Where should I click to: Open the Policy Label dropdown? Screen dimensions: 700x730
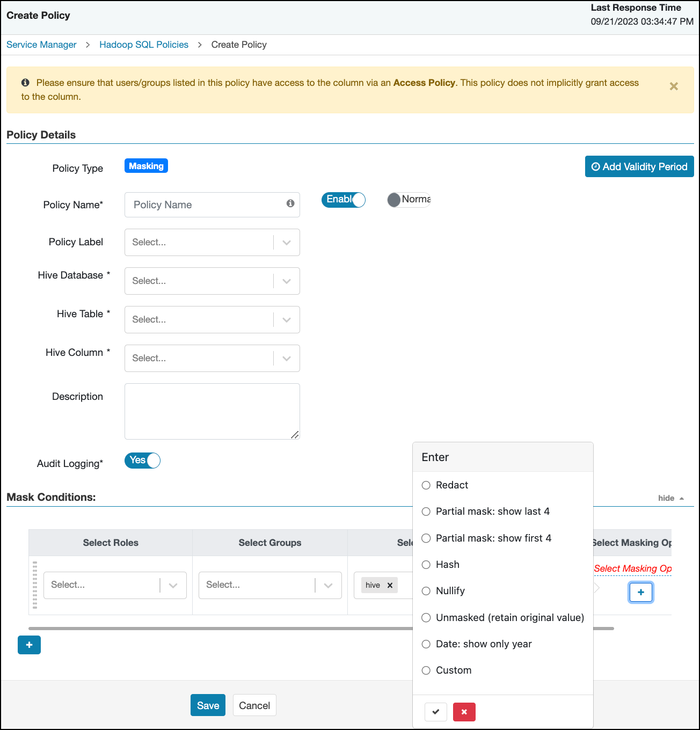212,243
